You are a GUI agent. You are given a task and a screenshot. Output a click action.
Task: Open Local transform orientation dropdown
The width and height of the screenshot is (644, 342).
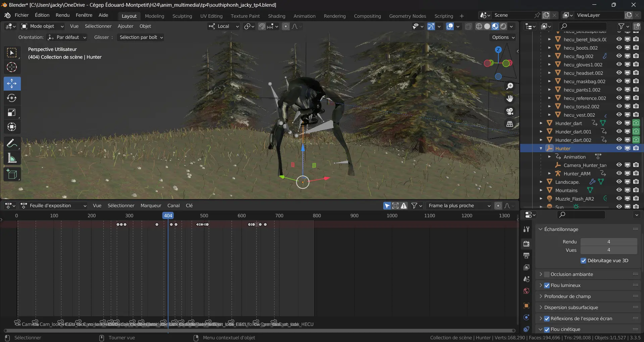(x=223, y=26)
